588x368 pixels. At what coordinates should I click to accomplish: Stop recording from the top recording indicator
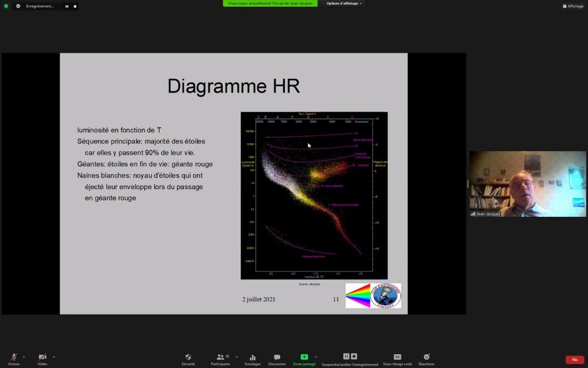(75, 6)
